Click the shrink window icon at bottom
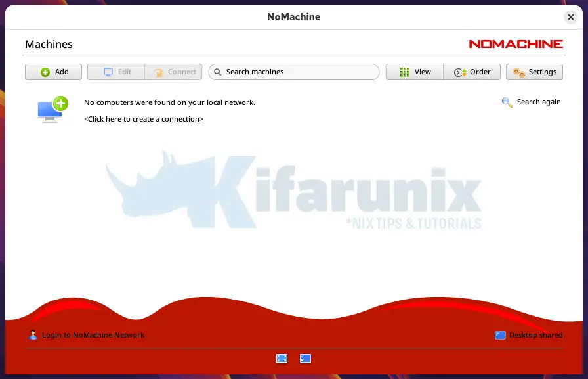Viewport: 588px width, 379px height. [x=305, y=358]
